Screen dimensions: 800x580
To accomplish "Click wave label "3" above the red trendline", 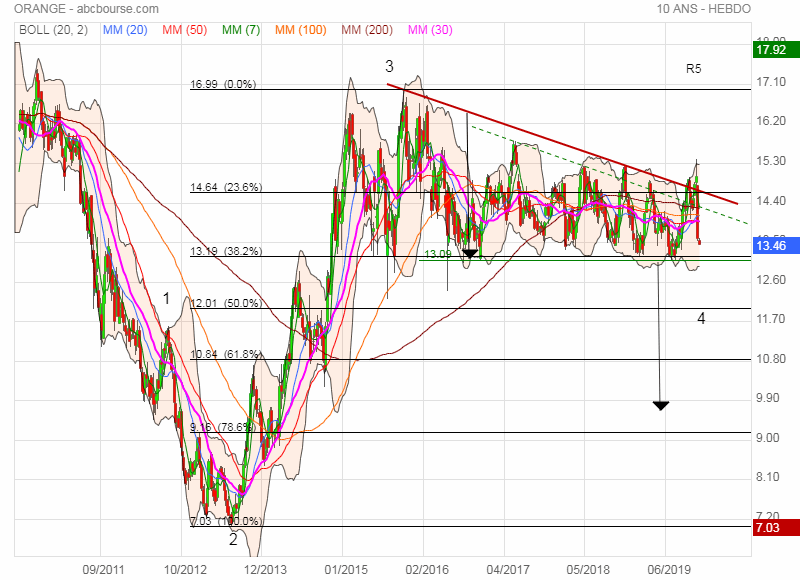I will [389, 66].
